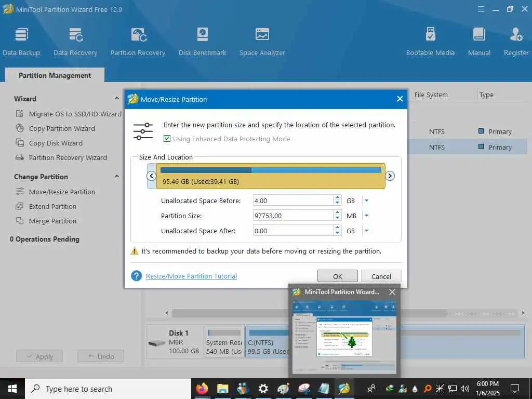The image size is (532, 399).
Task: Open the hamburger menu in title bar
Action: click(481, 9)
